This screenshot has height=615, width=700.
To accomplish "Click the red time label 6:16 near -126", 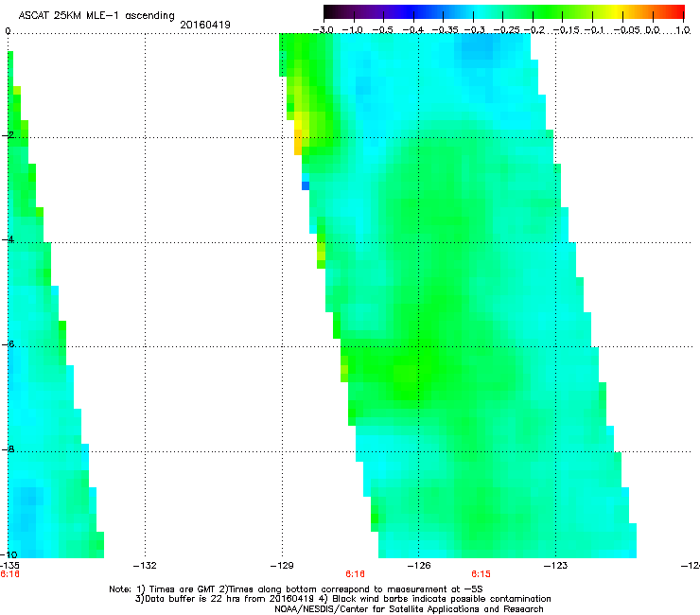I will click(355, 574).
